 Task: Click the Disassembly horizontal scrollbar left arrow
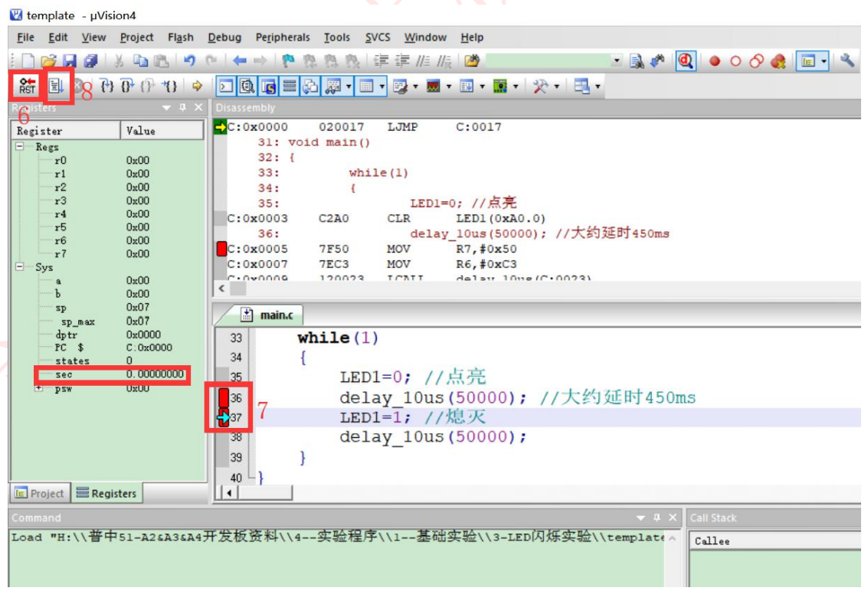pos(222,289)
